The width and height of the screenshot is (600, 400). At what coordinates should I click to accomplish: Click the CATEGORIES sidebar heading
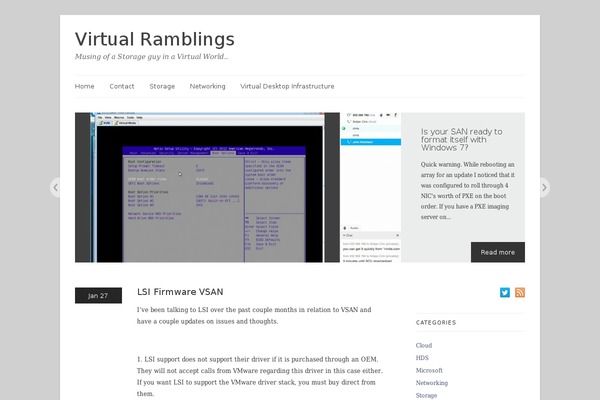coord(436,323)
